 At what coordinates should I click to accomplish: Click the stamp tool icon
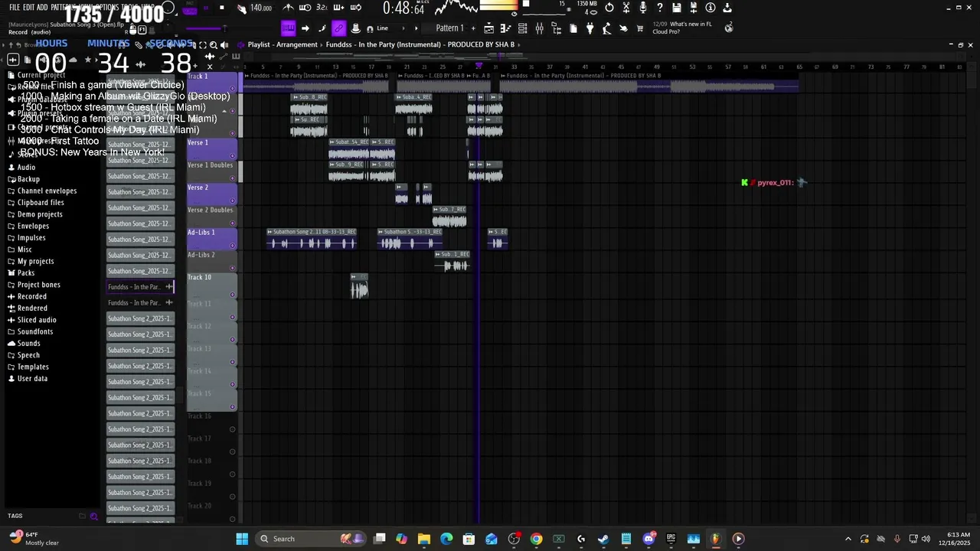[355, 28]
